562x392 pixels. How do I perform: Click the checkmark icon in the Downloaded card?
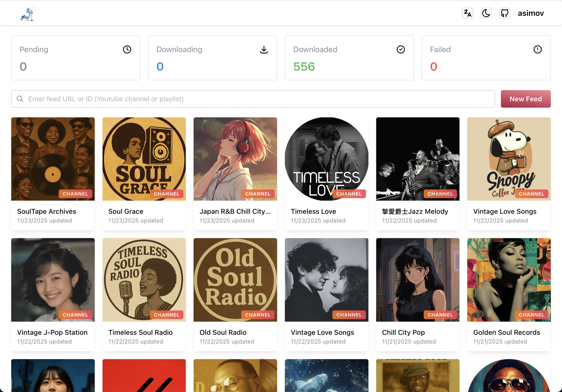point(401,49)
